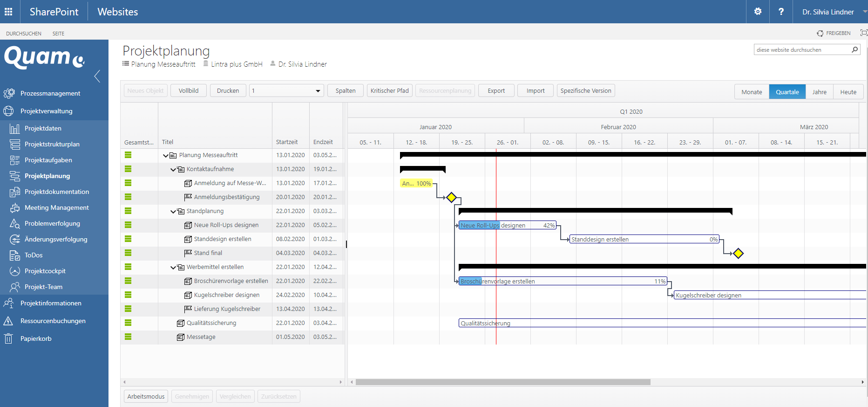This screenshot has height=407, width=868.
Task: Click the help question mark icon
Action: coord(781,12)
